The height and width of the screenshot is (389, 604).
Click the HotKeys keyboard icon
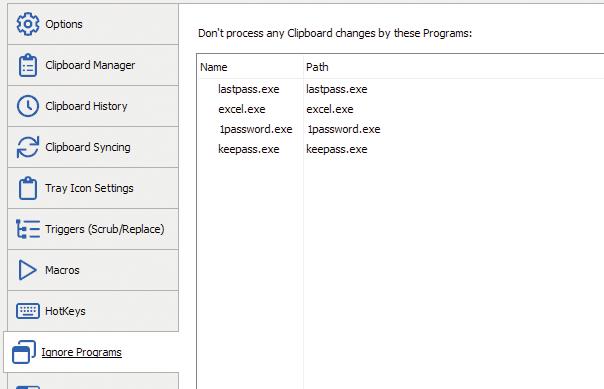(28, 311)
